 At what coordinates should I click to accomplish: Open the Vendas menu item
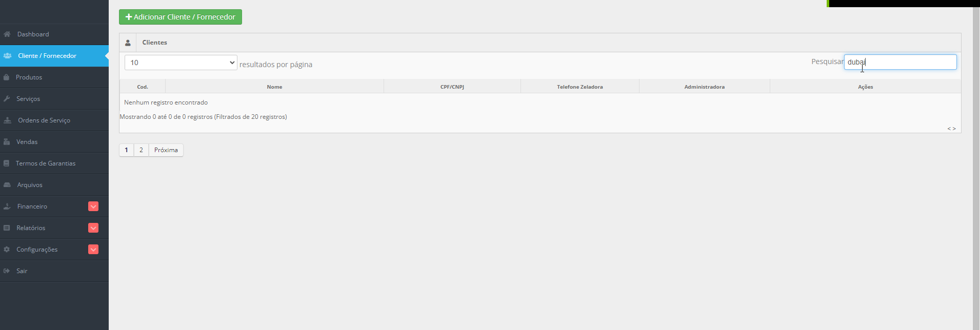coord(54,142)
